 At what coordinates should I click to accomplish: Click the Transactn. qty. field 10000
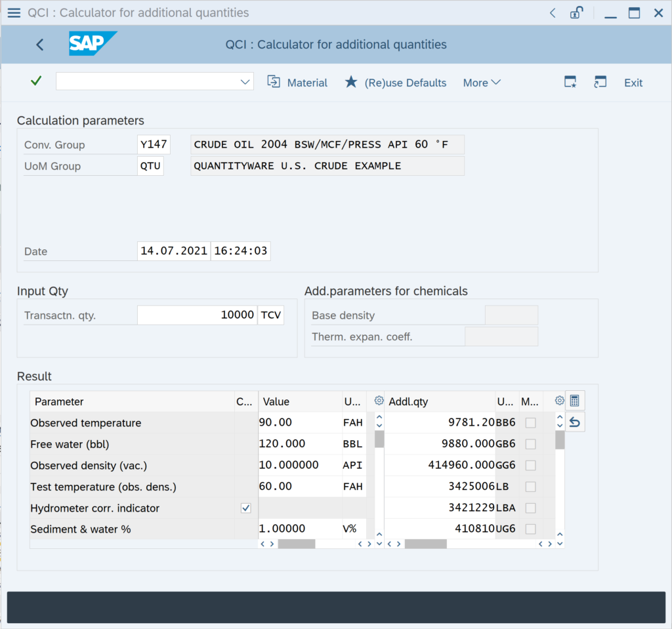(x=197, y=315)
